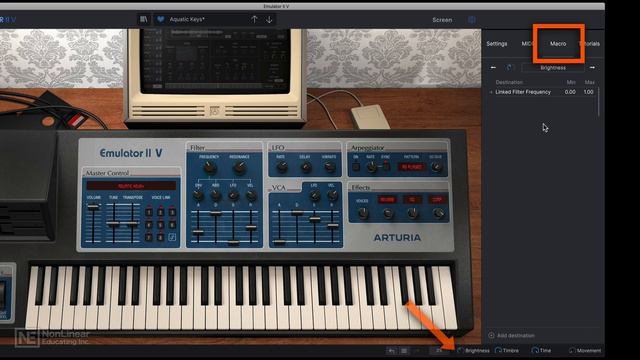Toggle Voice Link button 3

coord(173,212)
